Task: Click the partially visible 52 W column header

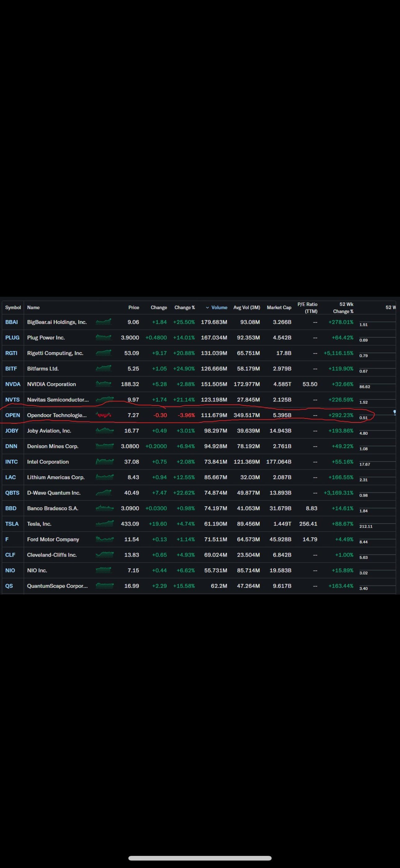Action: click(x=391, y=308)
